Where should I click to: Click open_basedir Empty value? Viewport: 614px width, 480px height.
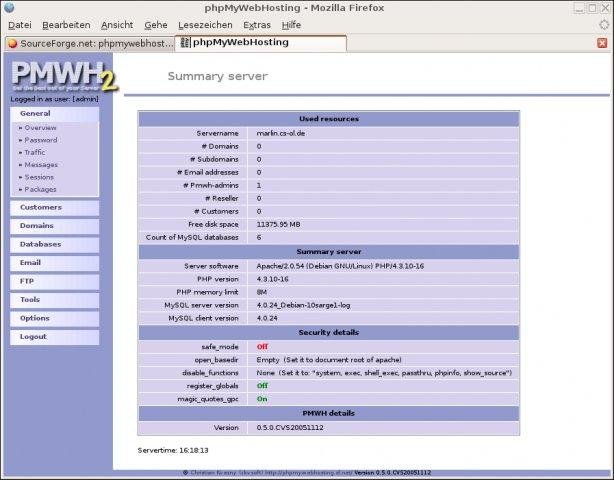(329, 359)
